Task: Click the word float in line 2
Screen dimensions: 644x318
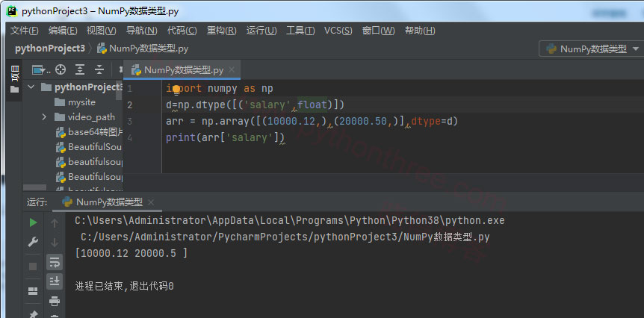Action: pyautogui.click(x=312, y=105)
